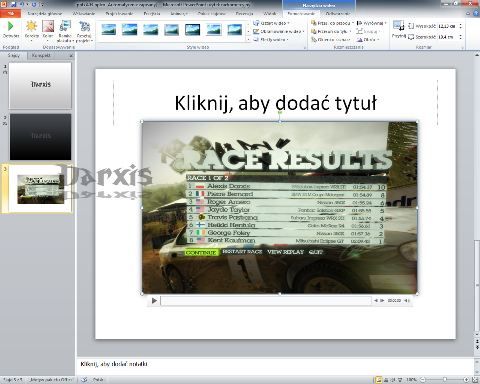The width and height of the screenshot is (480, 384).
Task: Open the Wyrównaj align dropdown
Action: [371, 23]
